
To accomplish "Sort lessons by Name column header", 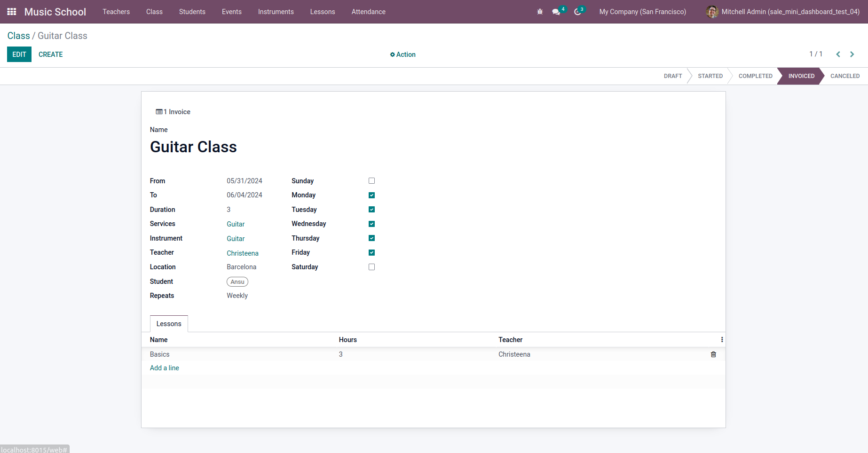I will coord(159,340).
